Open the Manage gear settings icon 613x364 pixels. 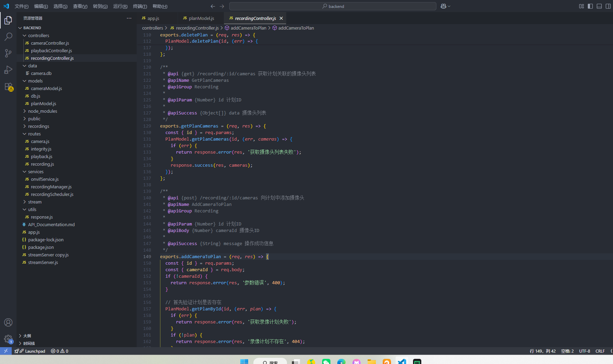8,339
